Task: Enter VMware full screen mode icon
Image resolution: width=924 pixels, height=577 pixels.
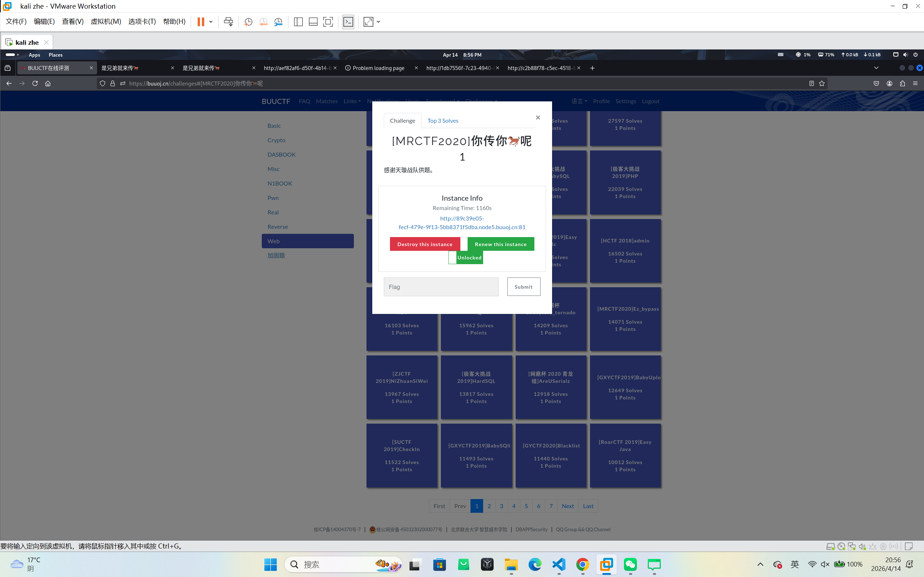Action: tap(327, 22)
